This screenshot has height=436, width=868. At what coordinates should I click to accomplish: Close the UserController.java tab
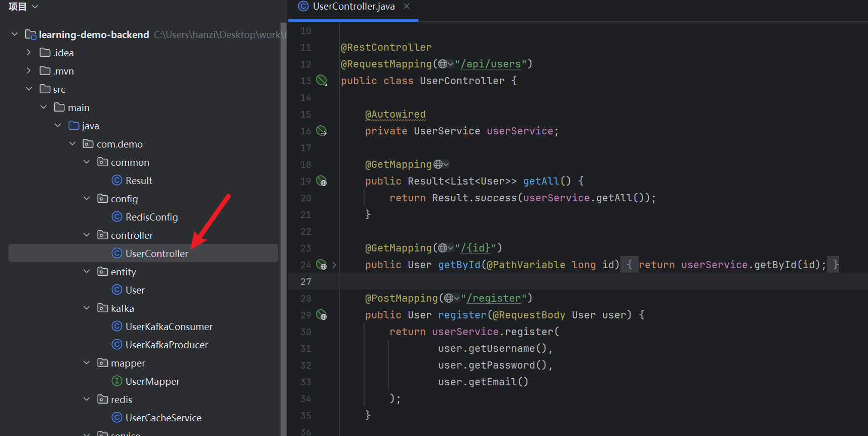(x=407, y=7)
